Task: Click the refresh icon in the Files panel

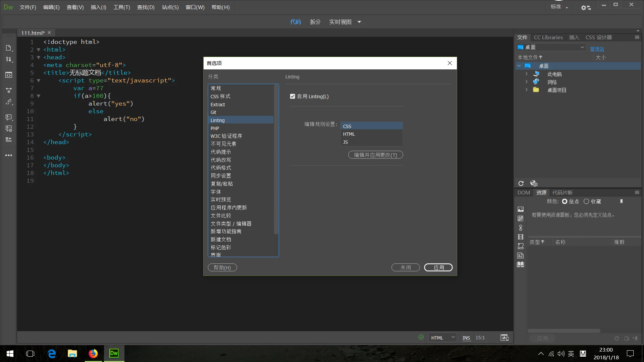Action: tap(521, 183)
